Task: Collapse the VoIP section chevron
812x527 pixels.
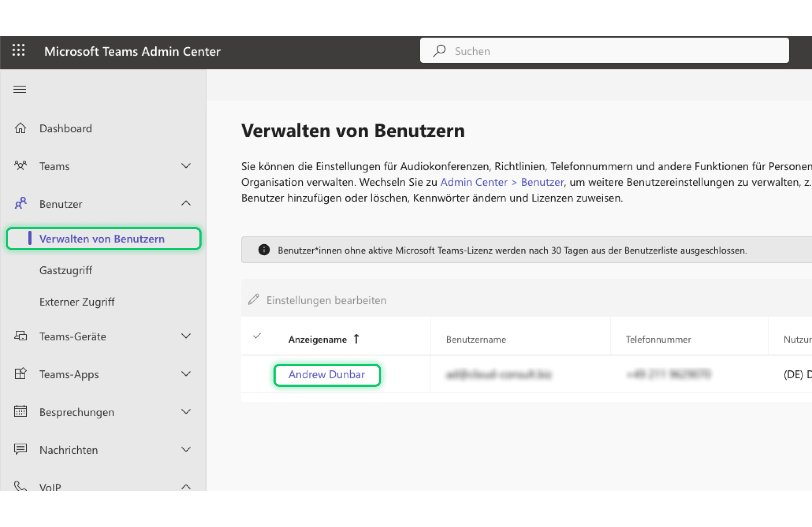Action: 186,486
